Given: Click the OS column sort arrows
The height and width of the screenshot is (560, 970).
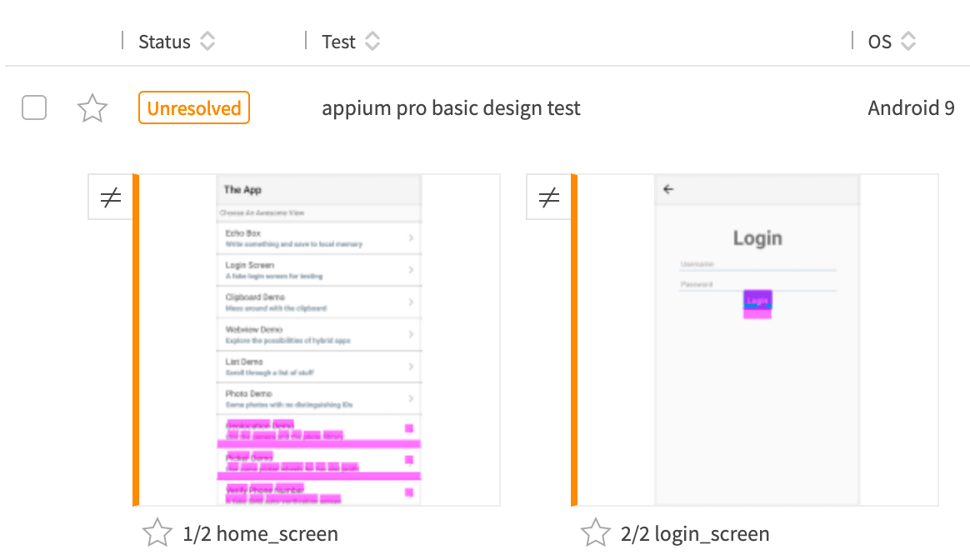Looking at the screenshot, I should tap(909, 41).
